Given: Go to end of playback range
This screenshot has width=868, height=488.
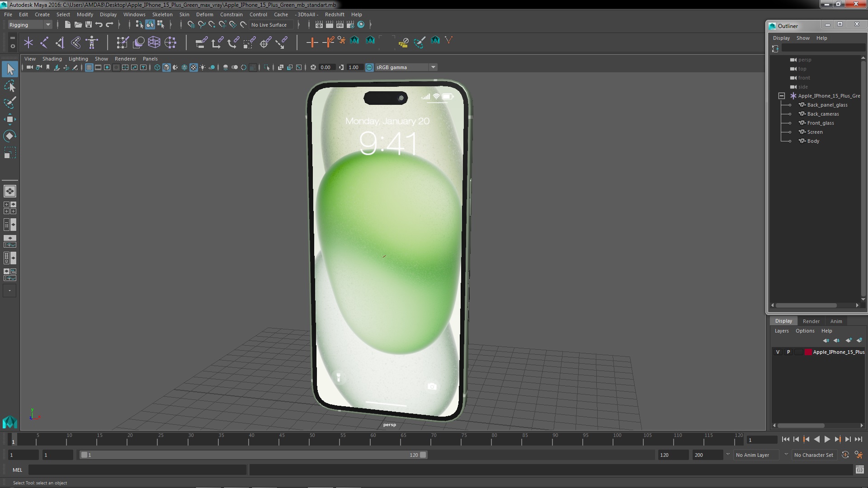Looking at the screenshot, I should pos(859,439).
